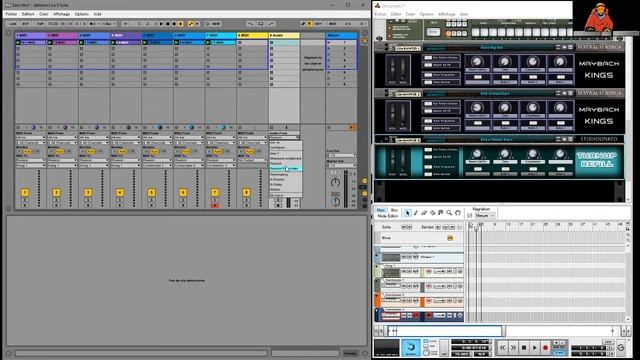Open track 5 MIDI To output dropdown
Viewport: 640px width, 360px height.
point(157,160)
